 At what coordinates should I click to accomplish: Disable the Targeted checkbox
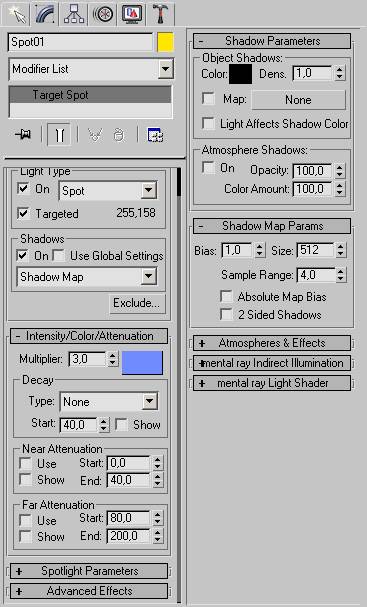(24, 213)
